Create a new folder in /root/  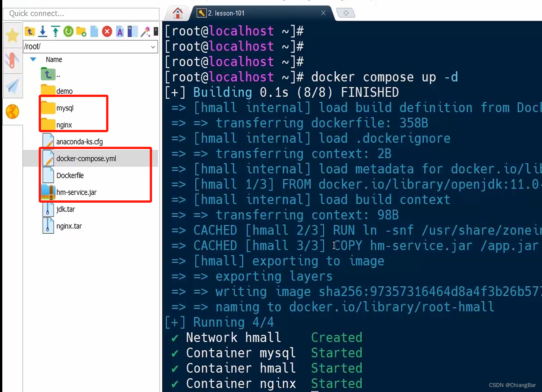coord(81,32)
